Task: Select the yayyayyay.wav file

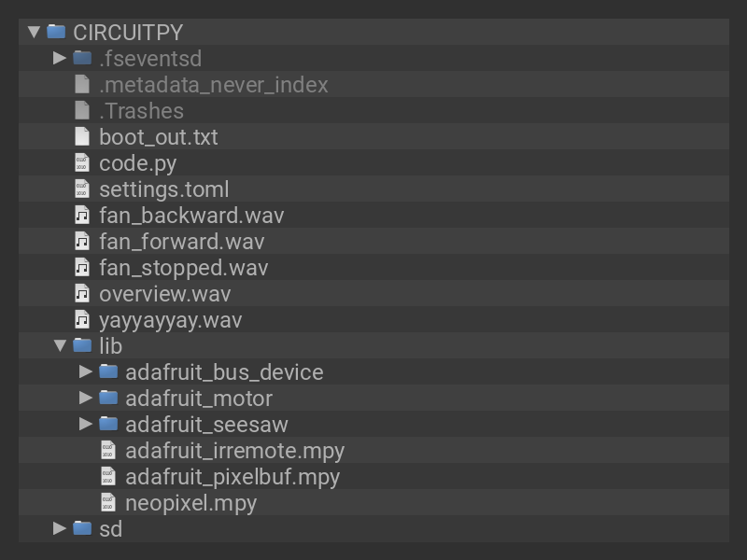Action: (x=170, y=319)
